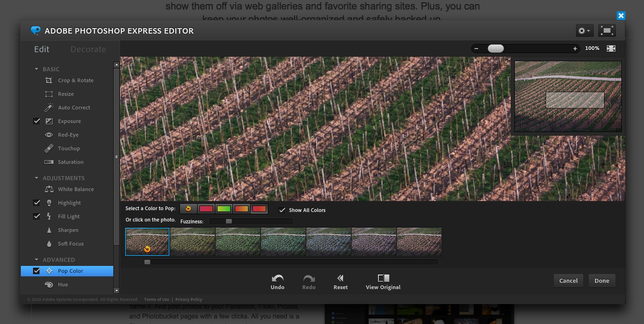Viewport: 644px width, 324px height.
Task: Click the Done button
Action: (x=602, y=280)
